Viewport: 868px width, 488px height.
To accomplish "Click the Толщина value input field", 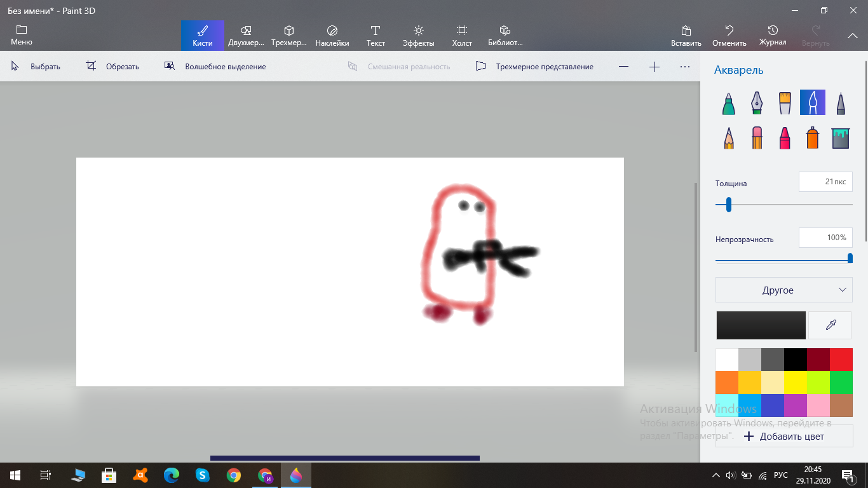I will (825, 182).
